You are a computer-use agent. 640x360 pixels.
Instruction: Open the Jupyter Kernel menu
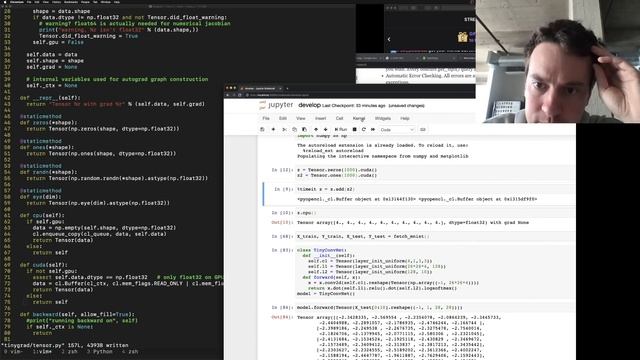pos(359,118)
